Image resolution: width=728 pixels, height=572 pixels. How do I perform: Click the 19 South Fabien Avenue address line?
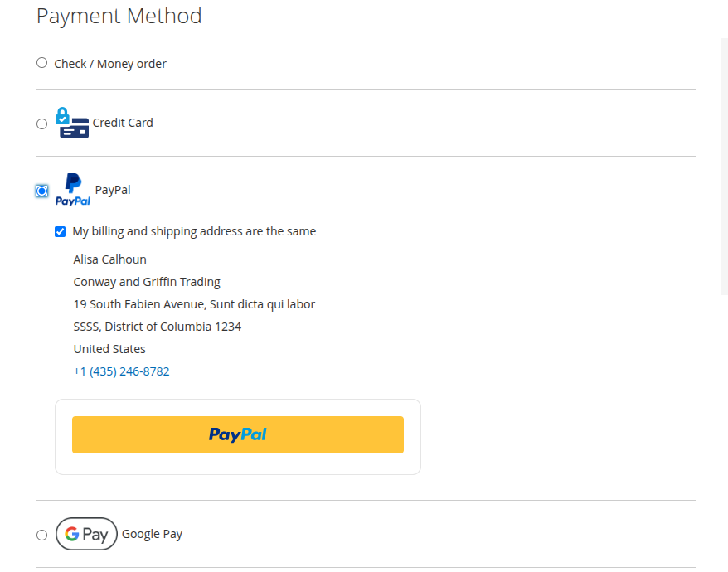point(194,304)
